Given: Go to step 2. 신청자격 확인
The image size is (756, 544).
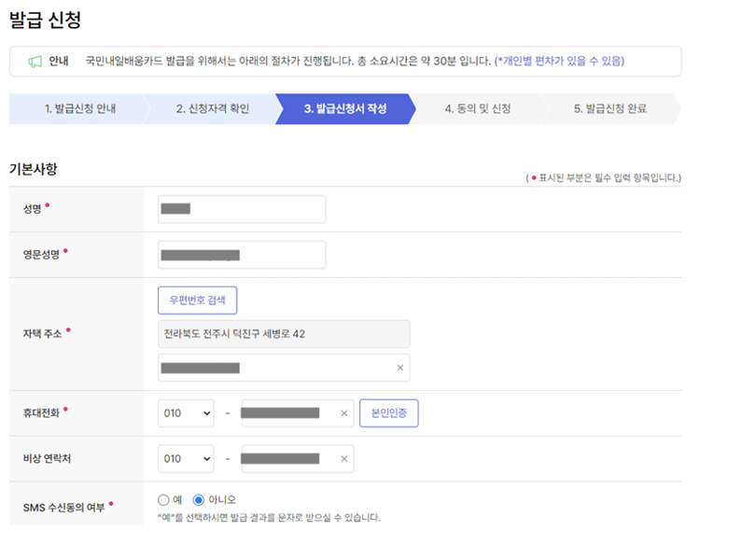Looking at the screenshot, I should [213, 109].
